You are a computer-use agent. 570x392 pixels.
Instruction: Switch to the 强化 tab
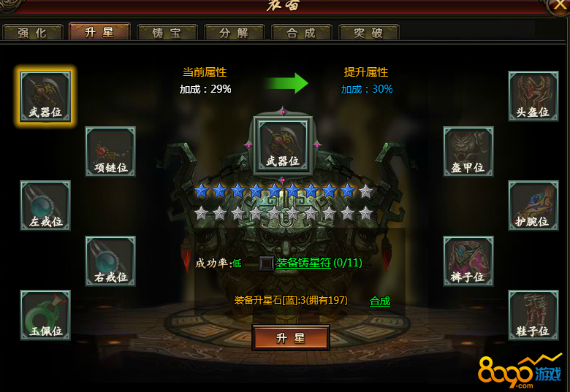coord(32,33)
